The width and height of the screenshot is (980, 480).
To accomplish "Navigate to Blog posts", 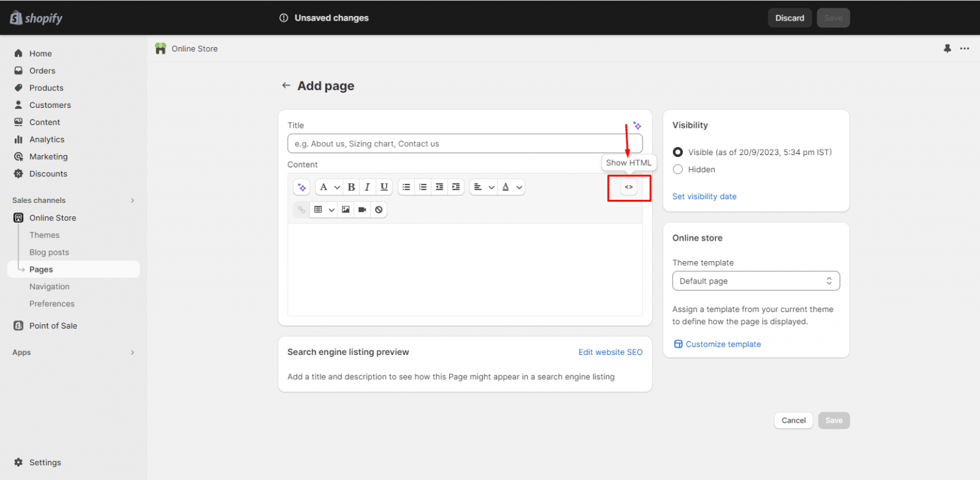I will 48,252.
